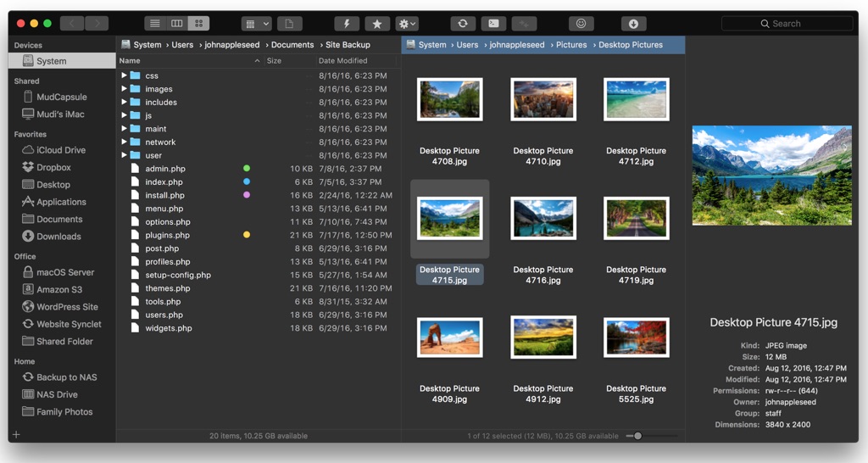
Task: Open the terminal toolbar icon
Action: click(494, 24)
